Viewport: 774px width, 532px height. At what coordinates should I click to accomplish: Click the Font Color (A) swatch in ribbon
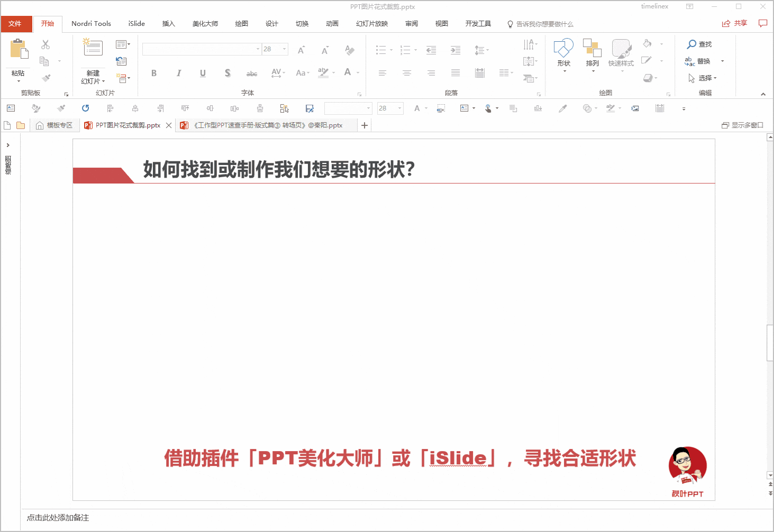348,72
